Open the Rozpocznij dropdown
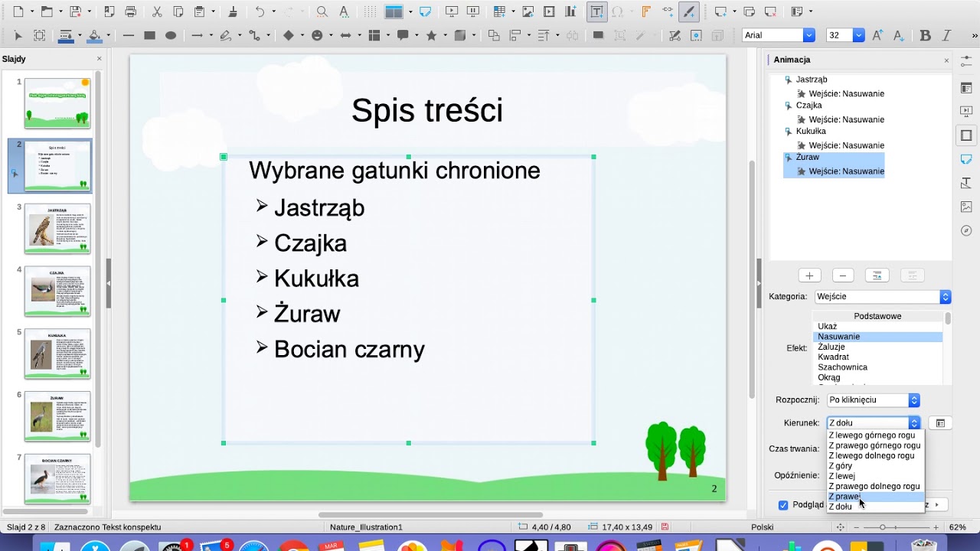980x551 pixels. pos(873,400)
